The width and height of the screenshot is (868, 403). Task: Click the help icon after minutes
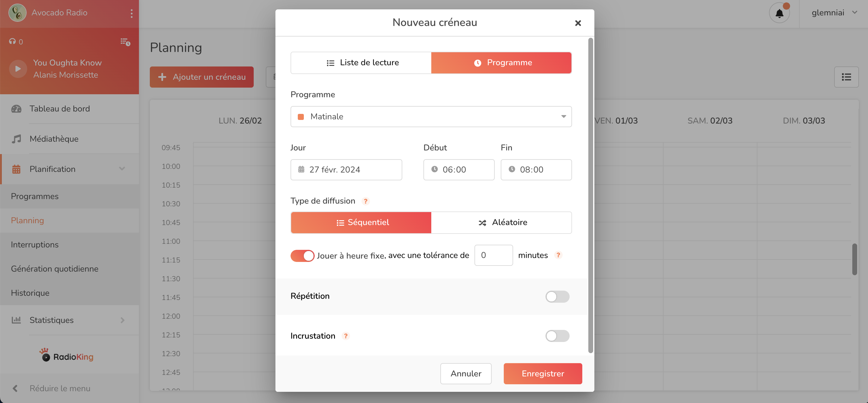click(558, 255)
